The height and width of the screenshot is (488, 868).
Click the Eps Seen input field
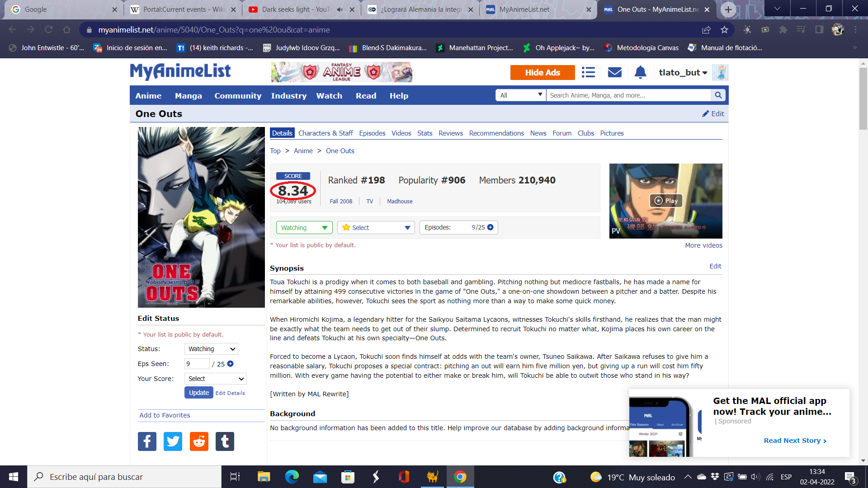pos(197,364)
